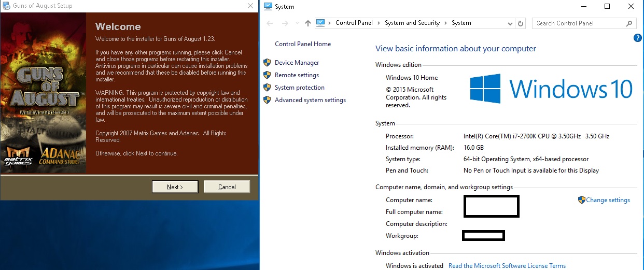Click the 64-bit Operating System text
This screenshot has height=270, width=644.
tap(526, 159)
